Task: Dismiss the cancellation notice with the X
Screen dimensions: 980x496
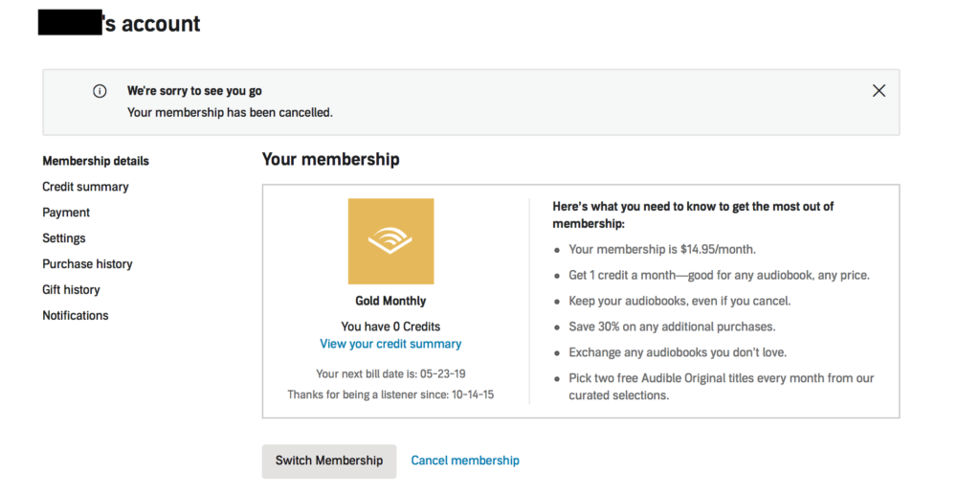Action: click(x=879, y=91)
